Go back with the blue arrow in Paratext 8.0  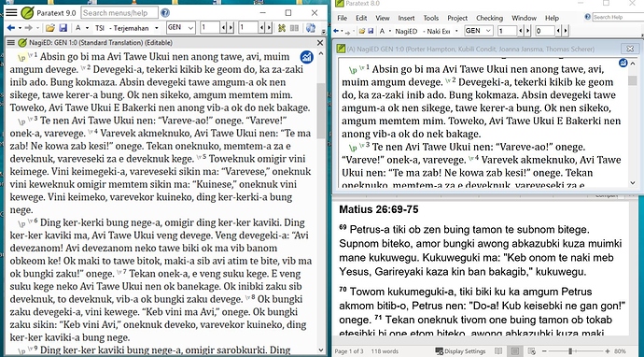(x=336, y=31)
